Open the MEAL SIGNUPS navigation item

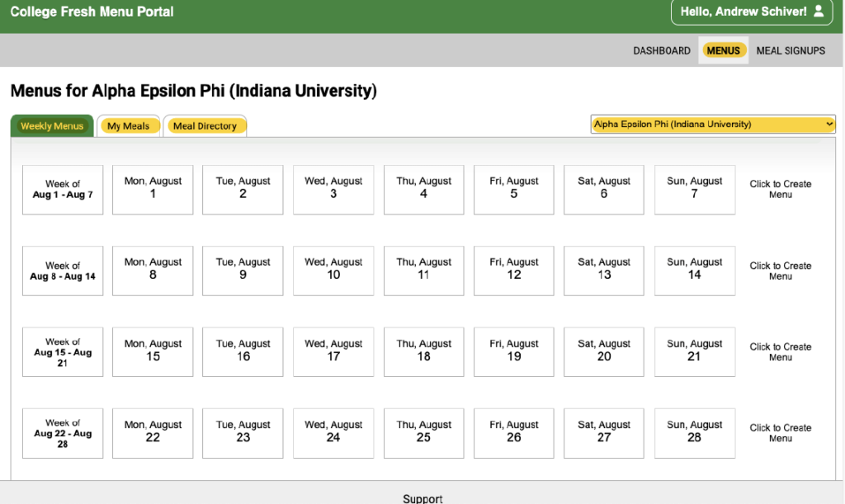click(x=791, y=50)
